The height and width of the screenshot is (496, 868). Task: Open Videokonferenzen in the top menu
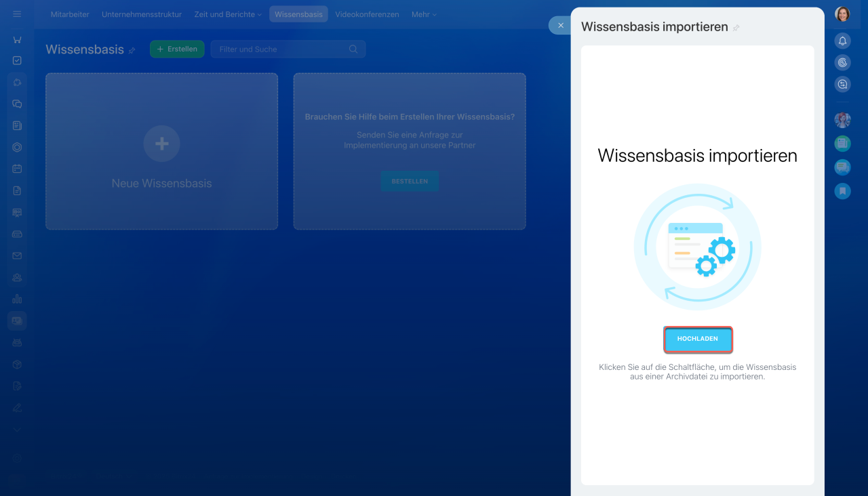(x=367, y=14)
